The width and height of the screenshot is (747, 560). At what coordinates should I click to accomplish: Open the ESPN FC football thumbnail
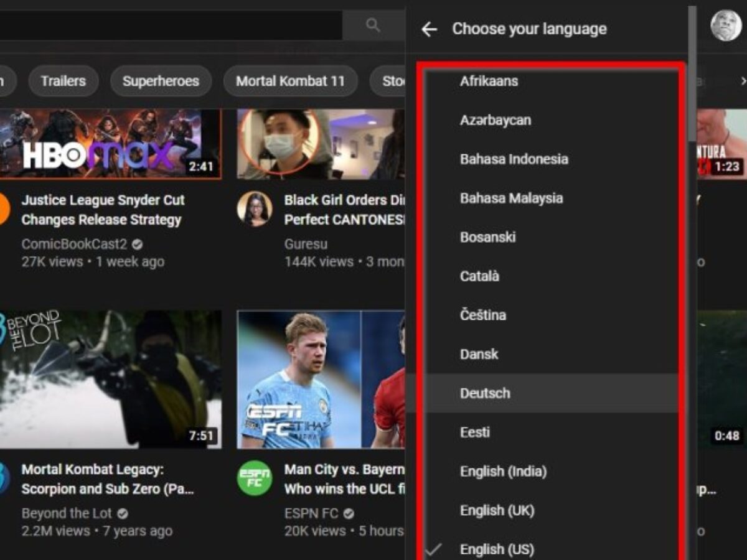tap(321, 380)
